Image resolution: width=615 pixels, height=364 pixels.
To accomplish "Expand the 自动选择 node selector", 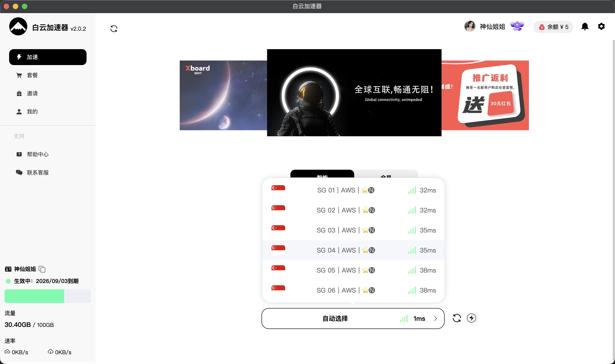I will click(x=353, y=318).
